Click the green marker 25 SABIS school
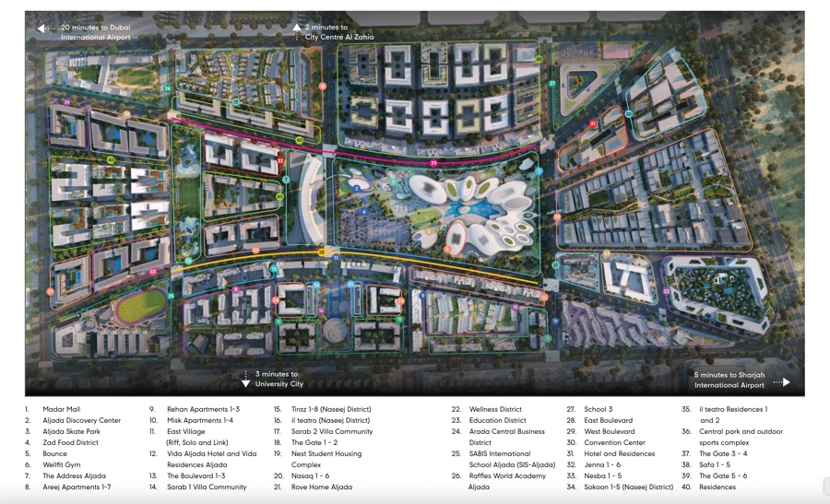The height and width of the screenshot is (504, 830). click(171, 296)
